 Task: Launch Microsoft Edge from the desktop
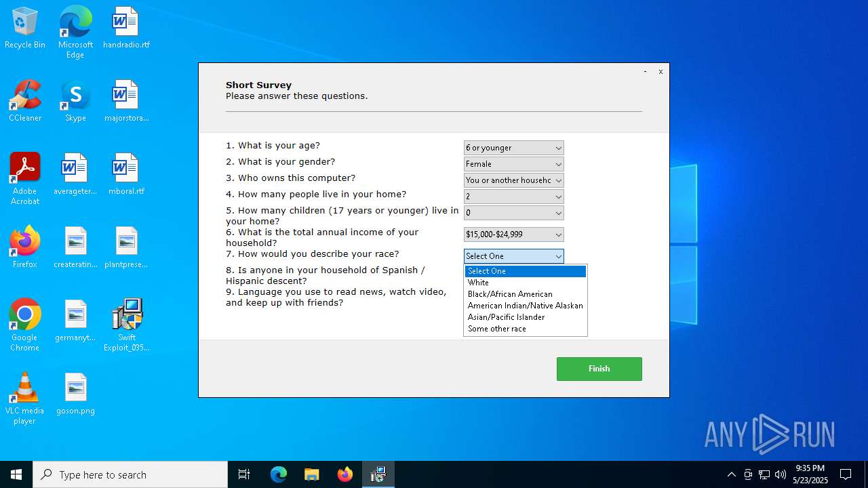pyautogui.click(x=75, y=32)
